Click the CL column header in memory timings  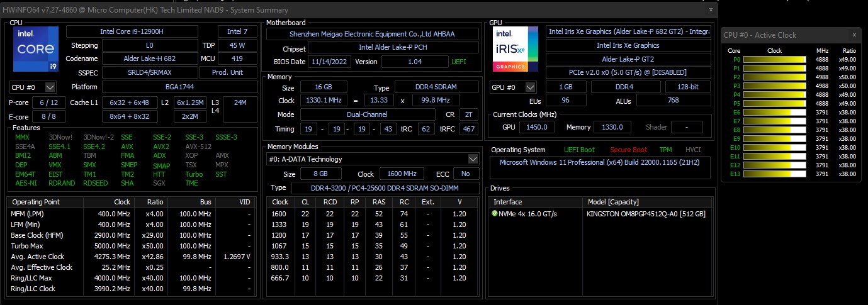pos(305,202)
